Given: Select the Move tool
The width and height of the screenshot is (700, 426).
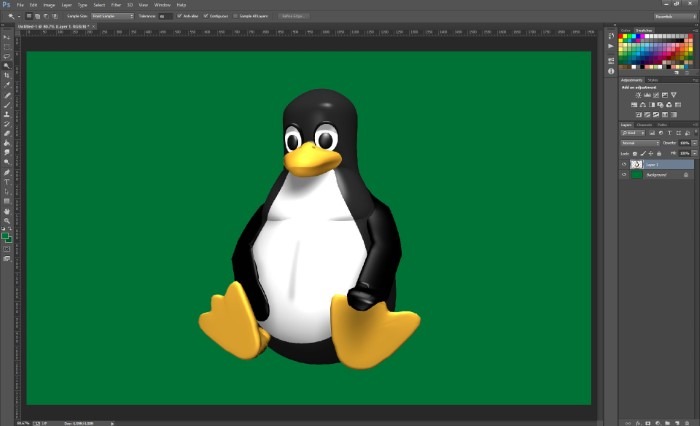Looking at the screenshot, I should 7,38.
